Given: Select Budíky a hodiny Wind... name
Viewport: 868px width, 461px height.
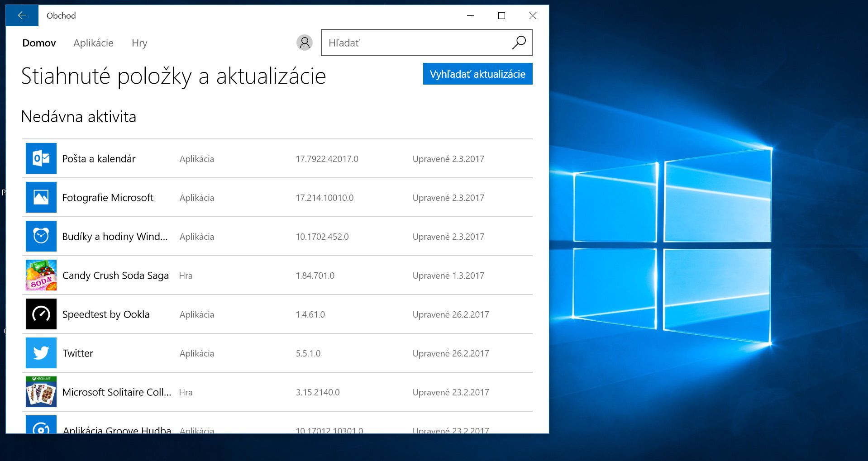Looking at the screenshot, I should pyautogui.click(x=115, y=237).
